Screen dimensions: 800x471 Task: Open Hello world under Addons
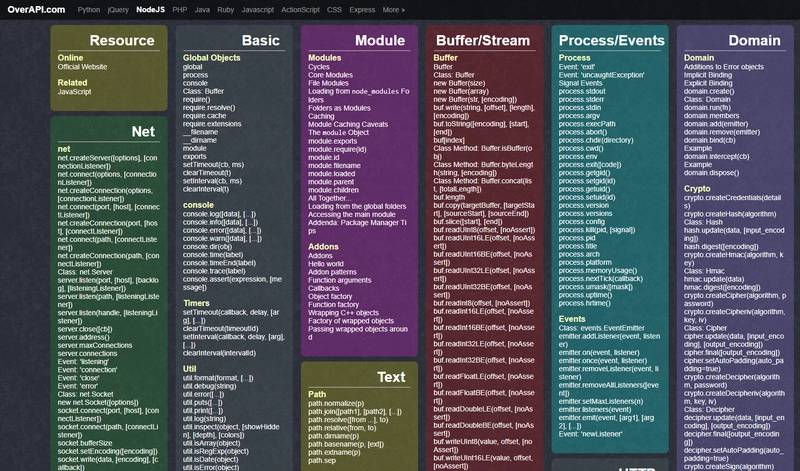pos(326,264)
